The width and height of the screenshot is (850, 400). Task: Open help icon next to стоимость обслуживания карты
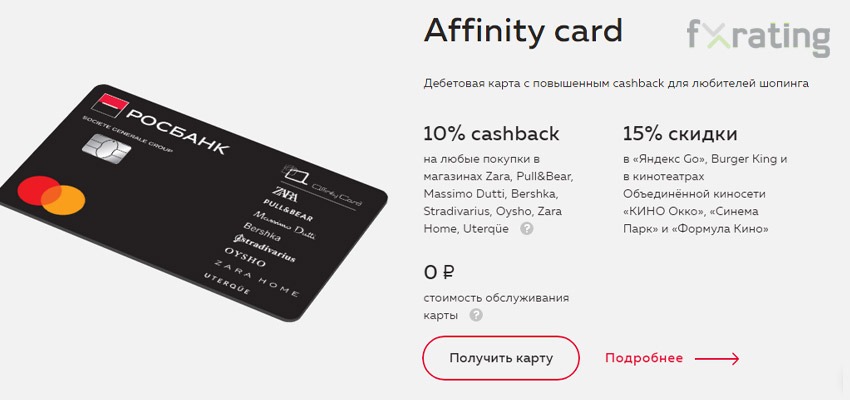(476, 315)
